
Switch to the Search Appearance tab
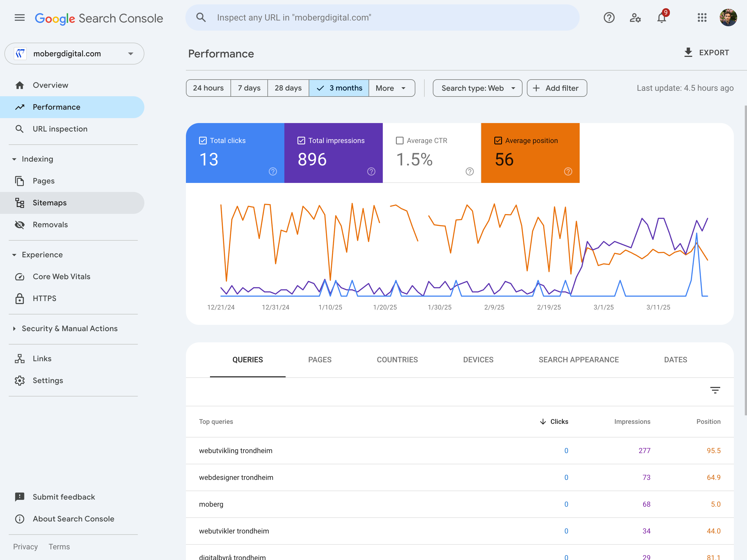[579, 360]
